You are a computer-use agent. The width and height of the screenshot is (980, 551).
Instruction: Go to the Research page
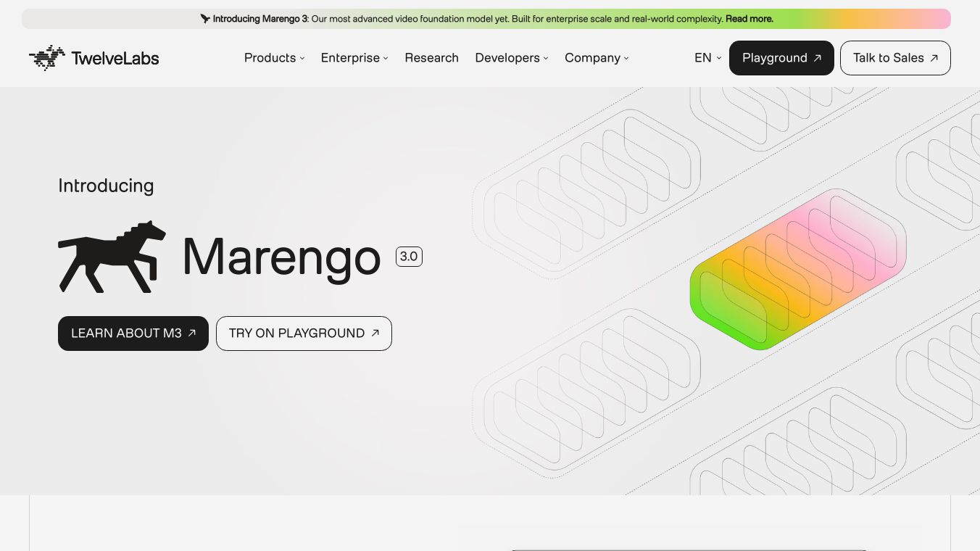point(432,58)
